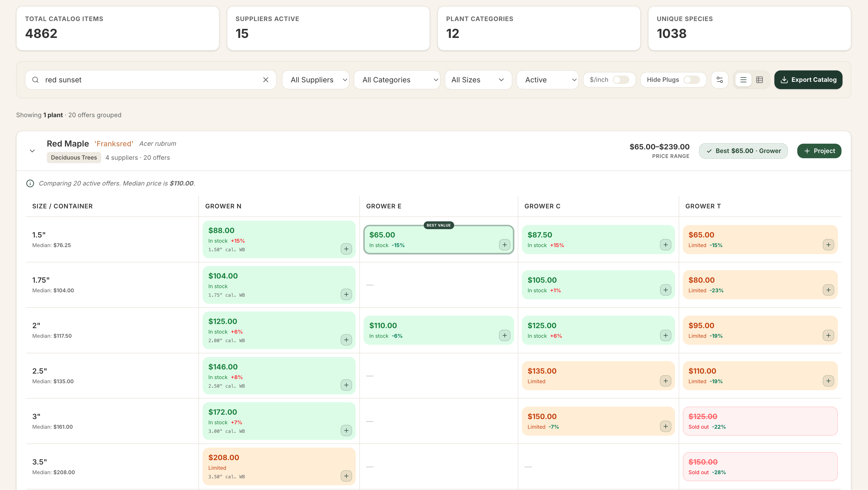Click into the search field
Image resolution: width=868 pixels, height=490 pixels.
coord(151,80)
